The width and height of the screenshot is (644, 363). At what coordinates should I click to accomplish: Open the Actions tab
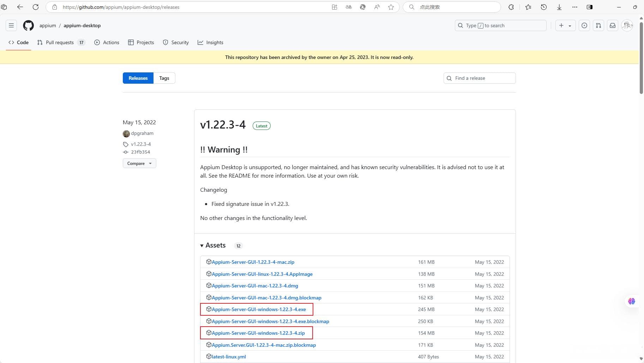point(107,42)
